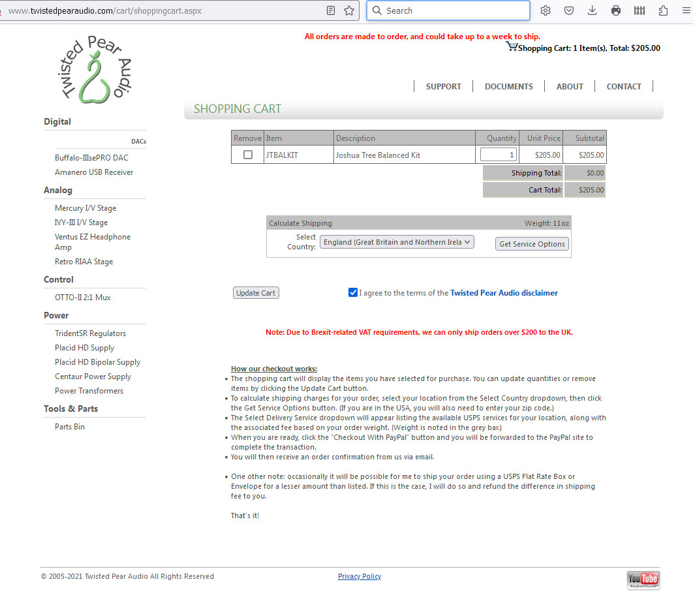Click Get Service Options button
The height and width of the screenshot is (616, 693).
coord(532,244)
